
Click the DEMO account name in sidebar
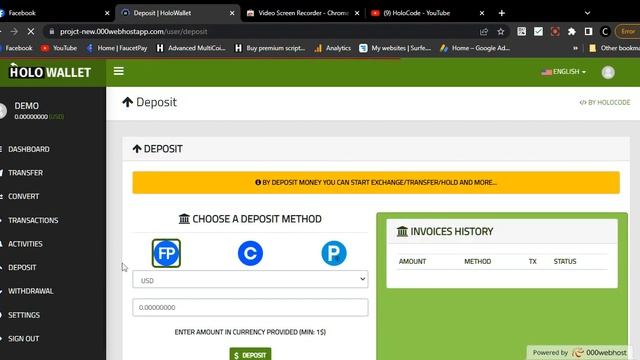point(27,106)
